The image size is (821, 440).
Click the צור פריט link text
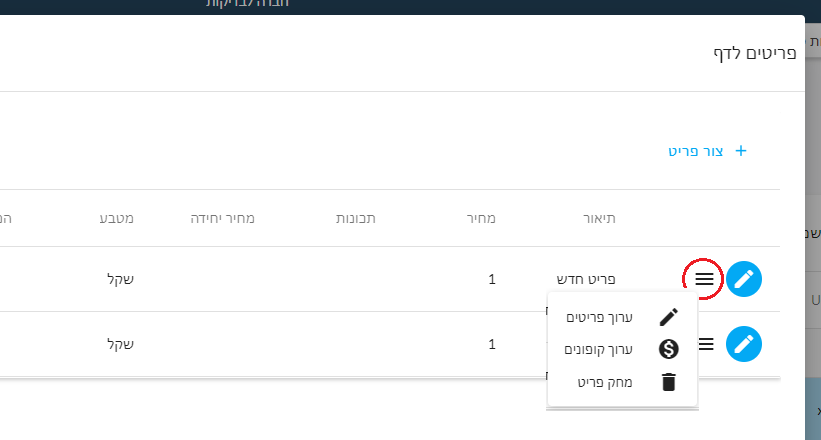695,151
